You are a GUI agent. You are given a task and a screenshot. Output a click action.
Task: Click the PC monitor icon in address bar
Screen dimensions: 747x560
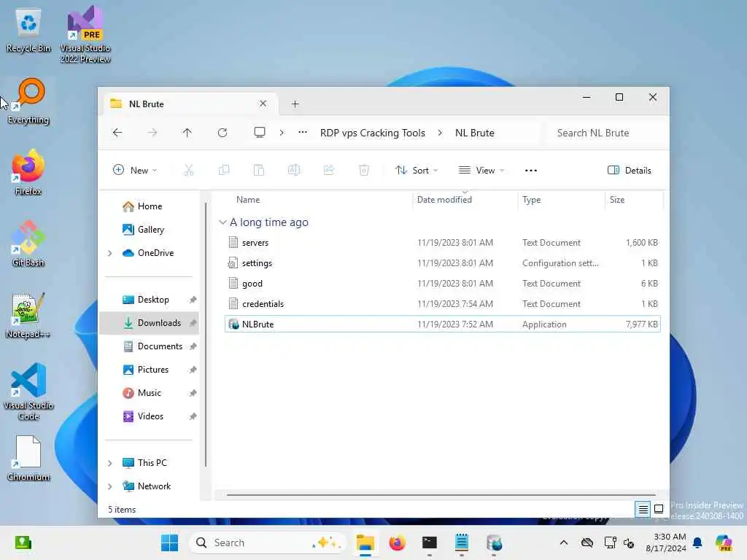(260, 133)
